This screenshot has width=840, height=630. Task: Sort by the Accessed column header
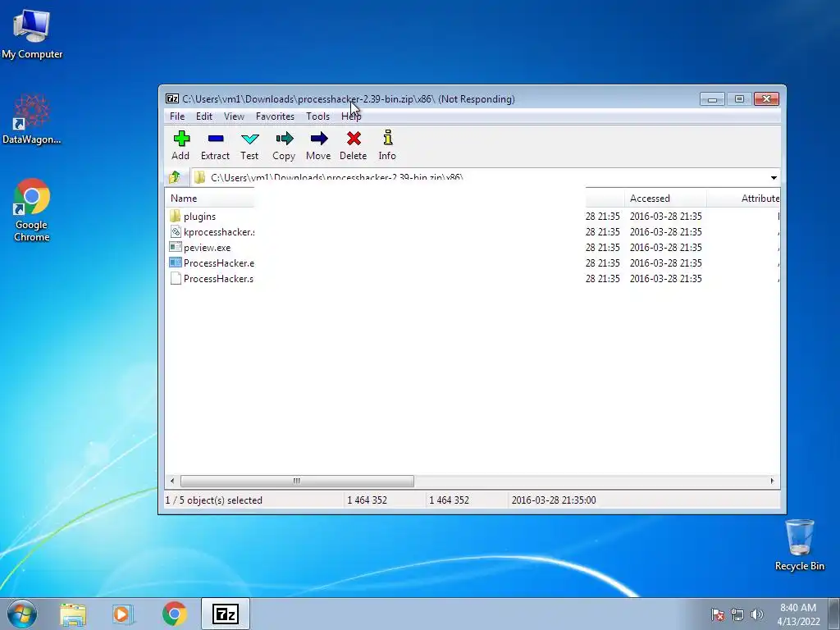[x=665, y=199]
